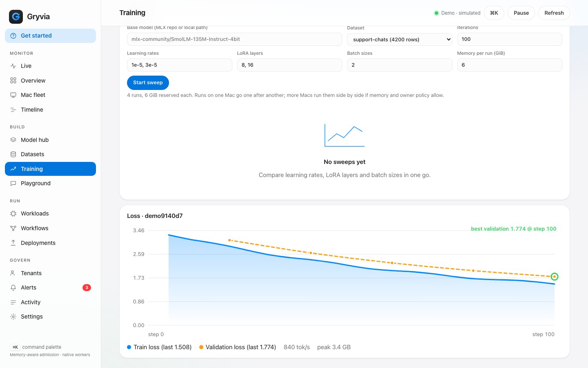Start the hyperparameter sweep

pyautogui.click(x=148, y=83)
